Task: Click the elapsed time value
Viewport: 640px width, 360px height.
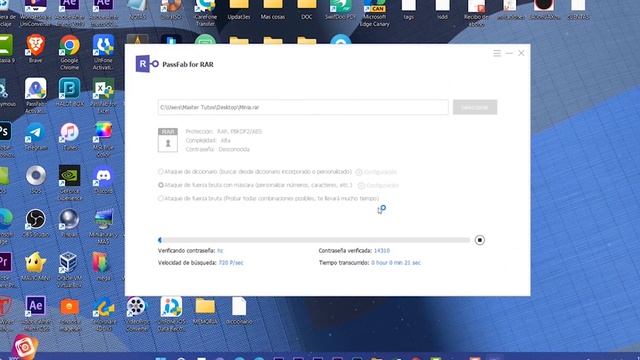Action: [396, 263]
